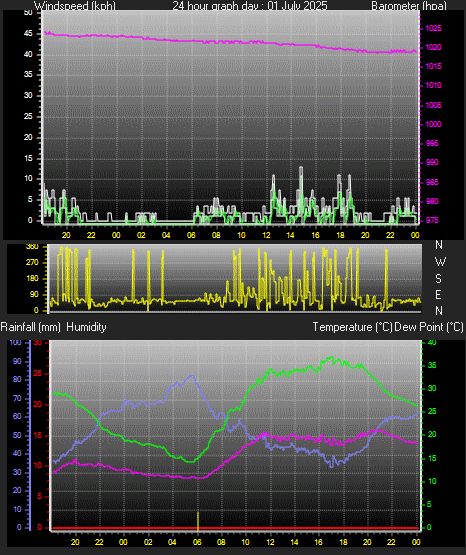Click the 'S' wind direction compass label
The height and width of the screenshot is (555, 466).
[x=439, y=279]
